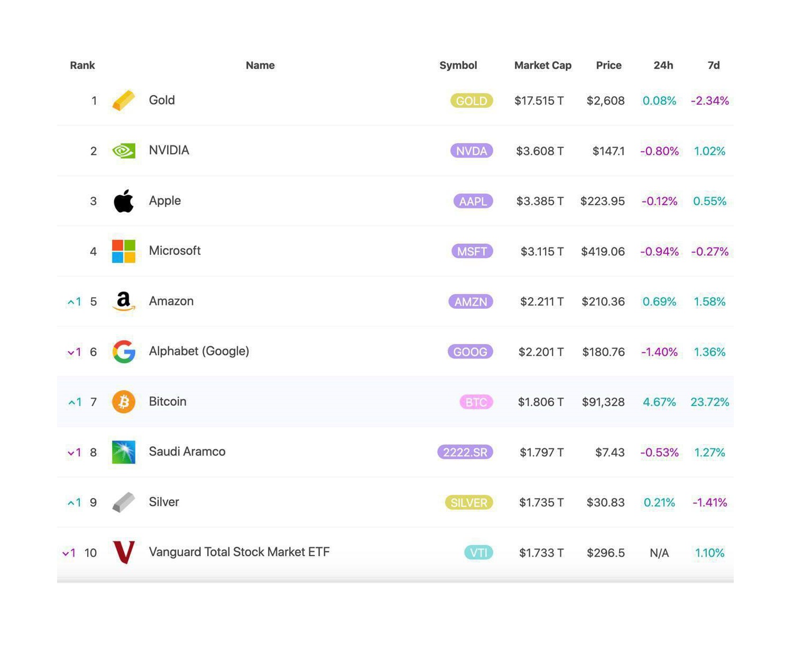
Task: Click the Google G logo
Action: point(124,352)
